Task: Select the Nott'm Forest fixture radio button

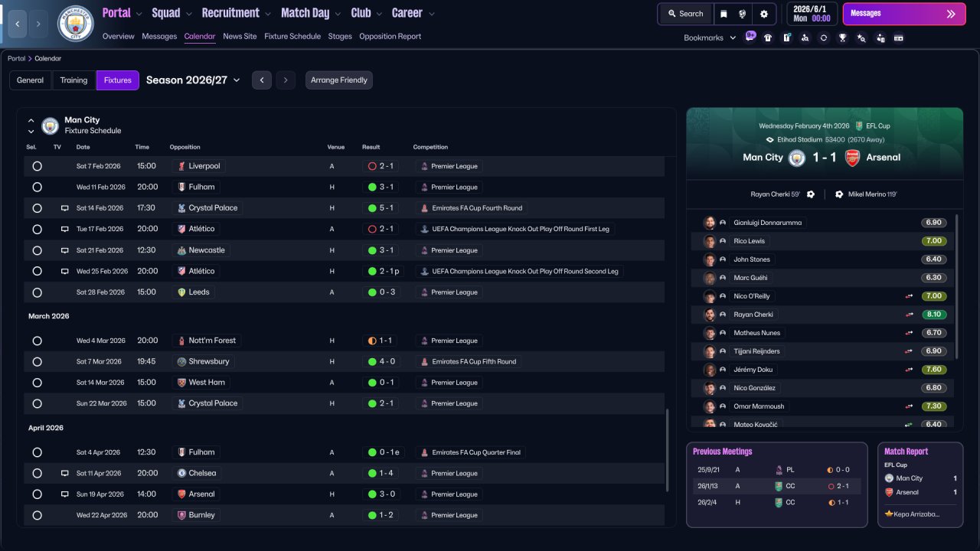Action: point(37,341)
